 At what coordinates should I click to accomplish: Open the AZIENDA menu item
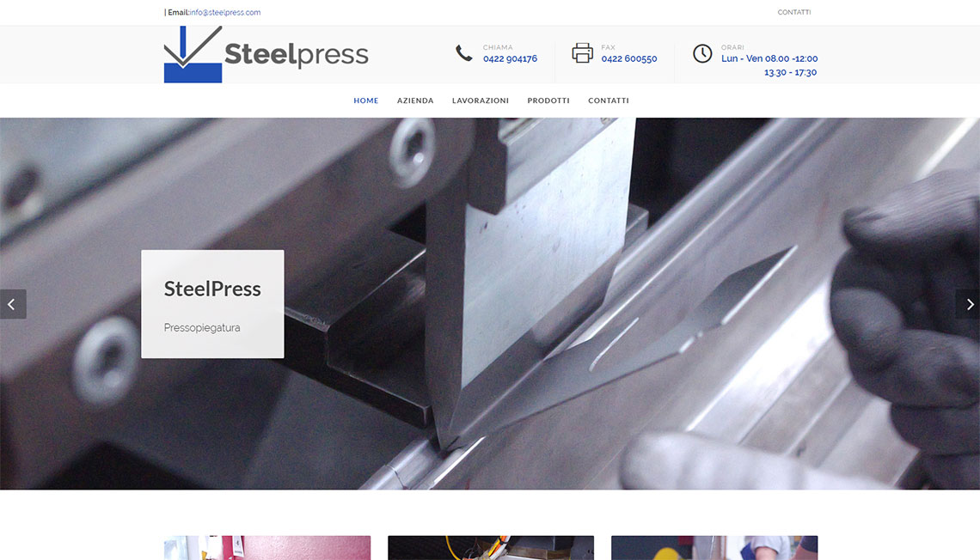(x=415, y=100)
